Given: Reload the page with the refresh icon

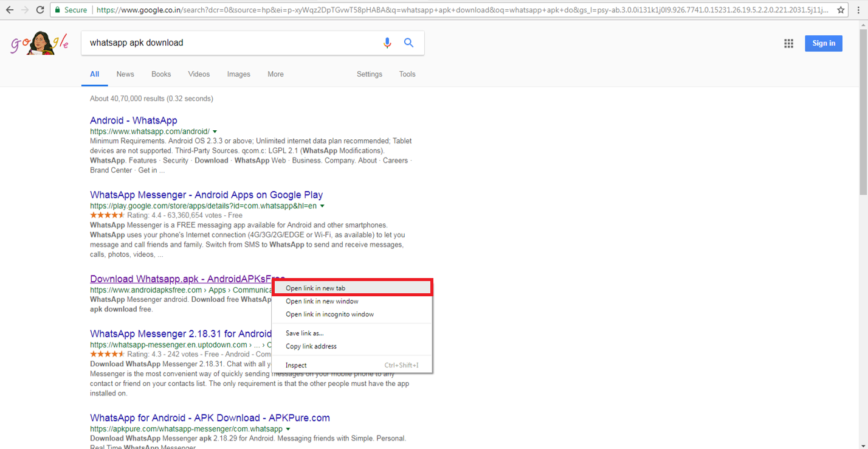Looking at the screenshot, I should (x=40, y=10).
